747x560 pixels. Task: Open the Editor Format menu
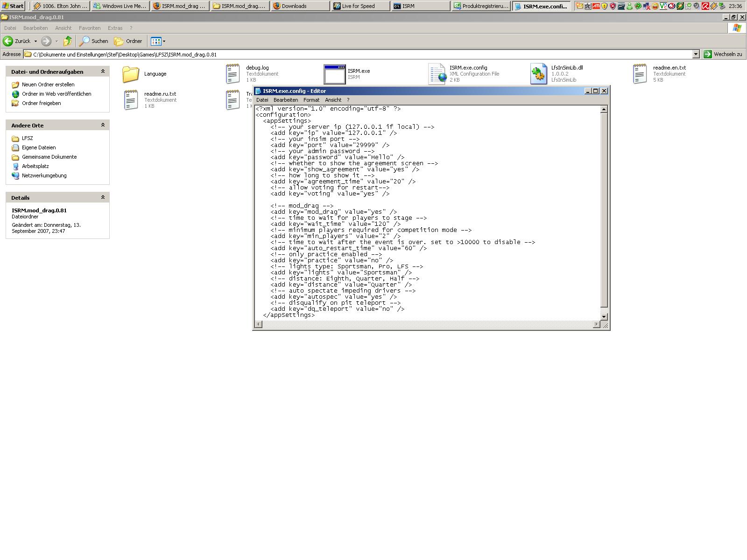coord(311,100)
